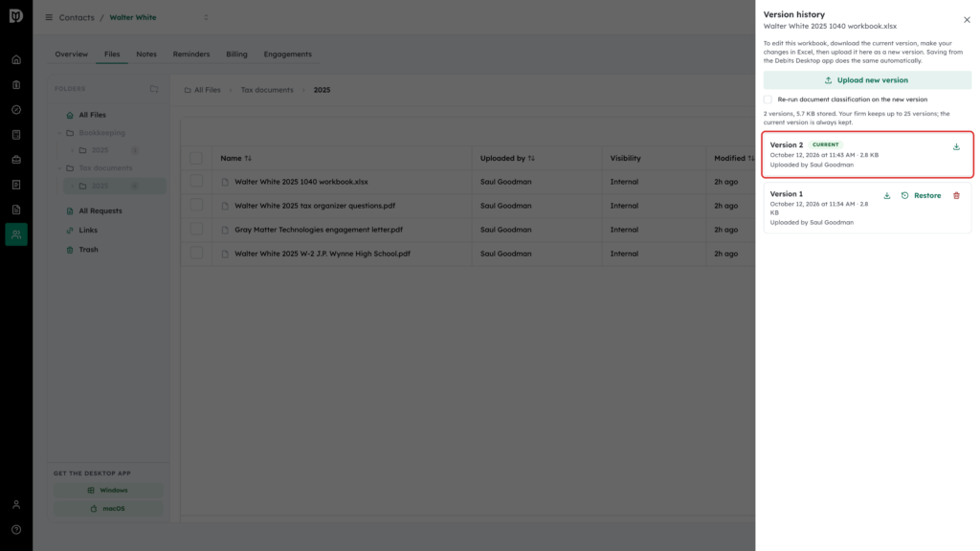This screenshot has height=551, width=980.
Task: Download Version 2 of the workbook
Action: pos(956,146)
